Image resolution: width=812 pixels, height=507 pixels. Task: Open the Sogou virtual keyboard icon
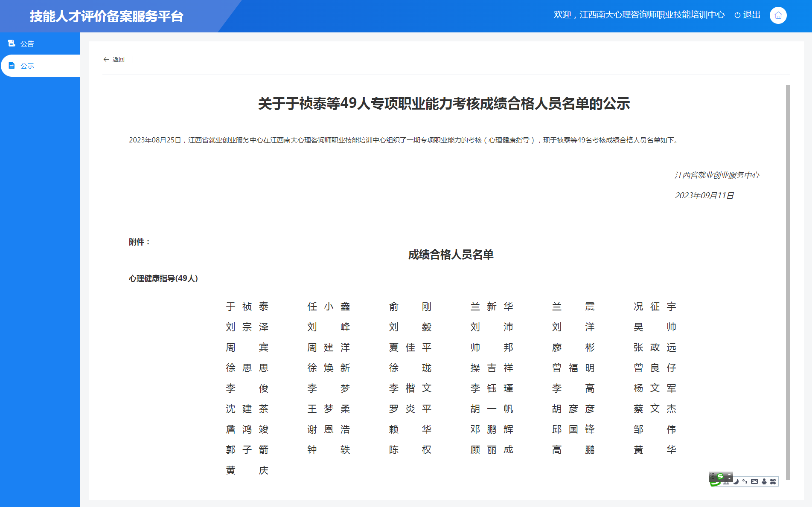754,482
